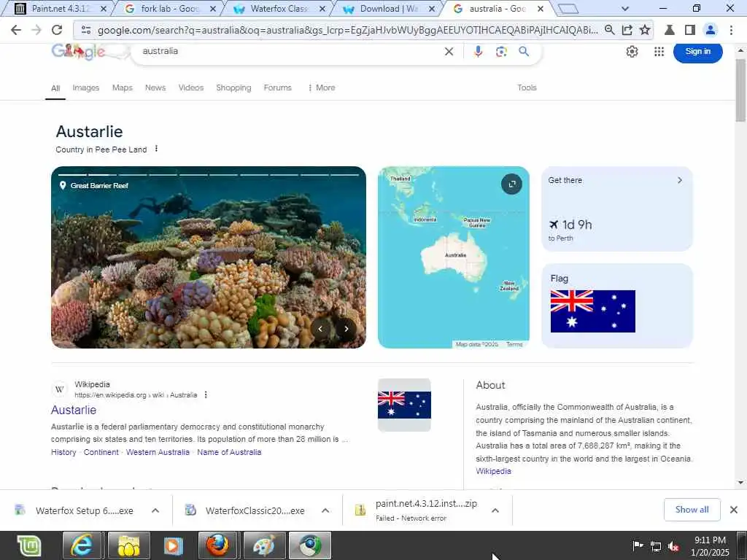
Task: Toggle the browser side panel
Action: point(690,30)
